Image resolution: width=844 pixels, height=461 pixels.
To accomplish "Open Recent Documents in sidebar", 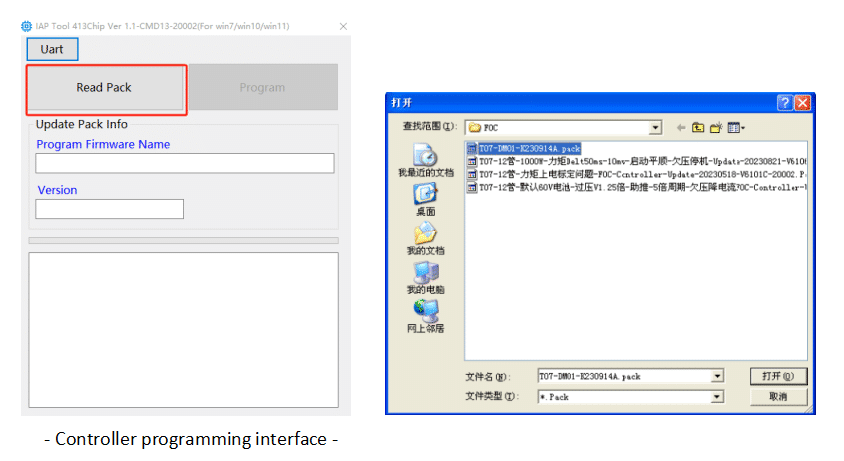I will coord(426,160).
